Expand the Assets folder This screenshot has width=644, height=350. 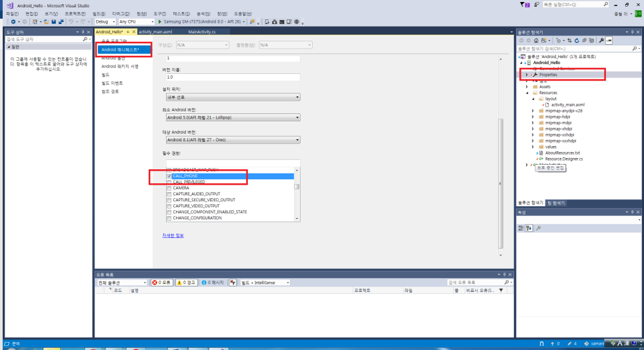point(527,87)
